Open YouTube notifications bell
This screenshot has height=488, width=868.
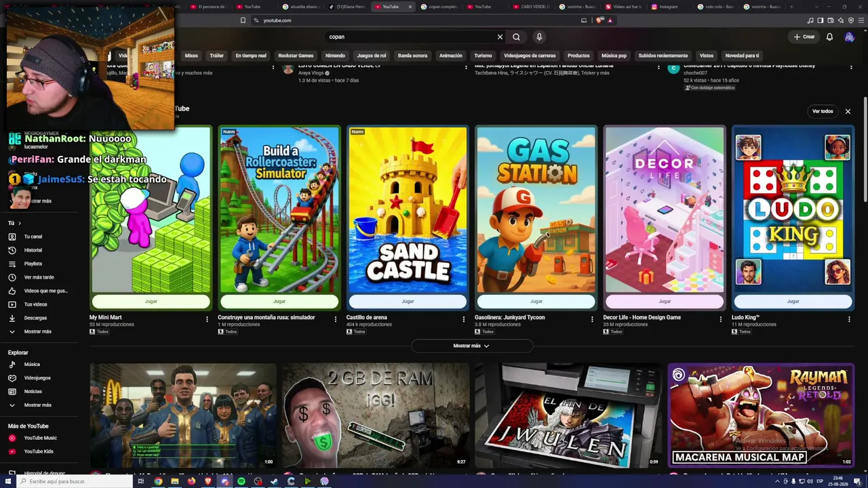click(829, 37)
